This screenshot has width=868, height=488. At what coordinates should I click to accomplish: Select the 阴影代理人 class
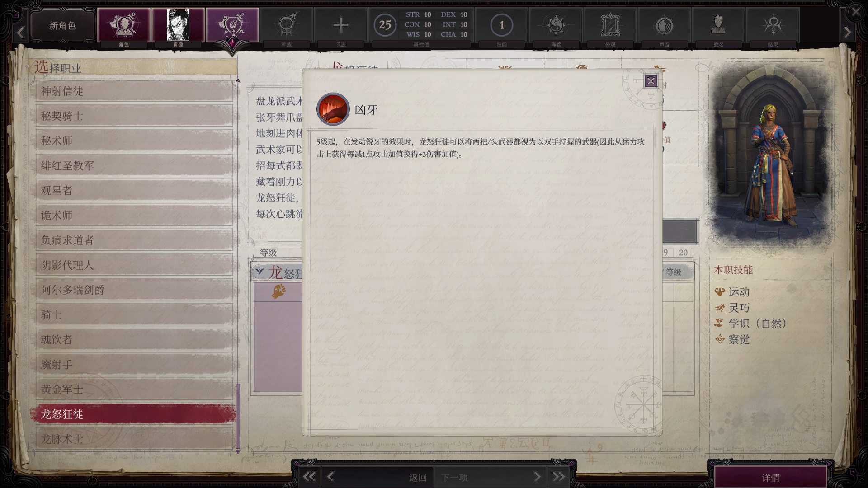(134, 265)
